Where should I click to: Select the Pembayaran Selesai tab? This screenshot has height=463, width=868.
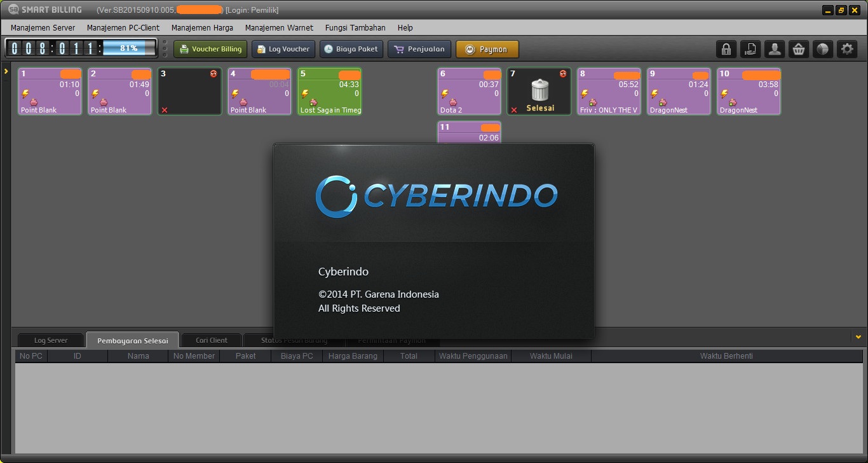(x=132, y=340)
